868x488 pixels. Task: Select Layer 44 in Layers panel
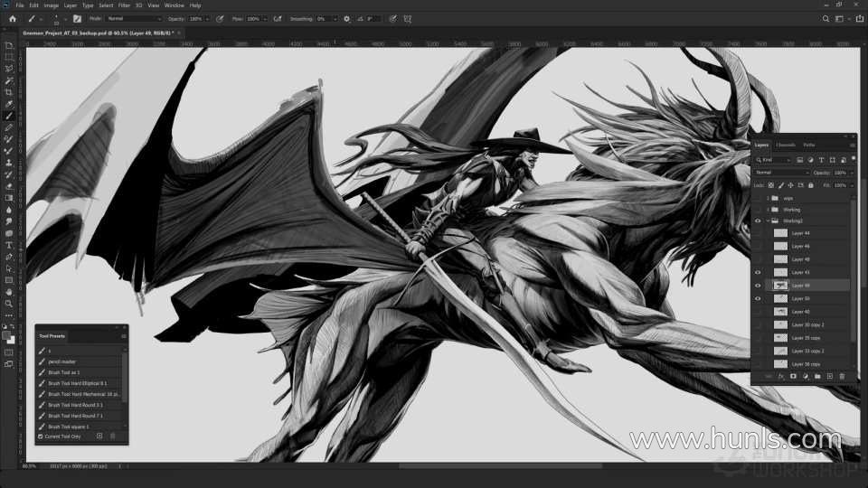pos(801,233)
